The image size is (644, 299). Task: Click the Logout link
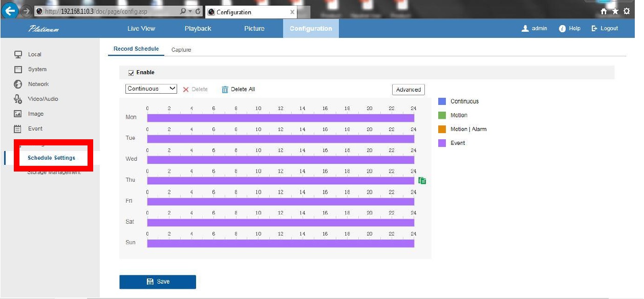(605, 29)
